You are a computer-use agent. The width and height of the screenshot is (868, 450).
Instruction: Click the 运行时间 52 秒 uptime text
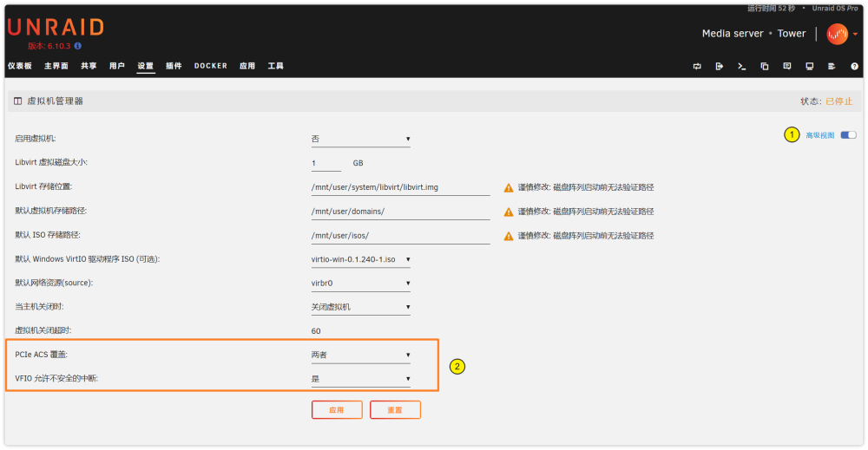coord(771,9)
